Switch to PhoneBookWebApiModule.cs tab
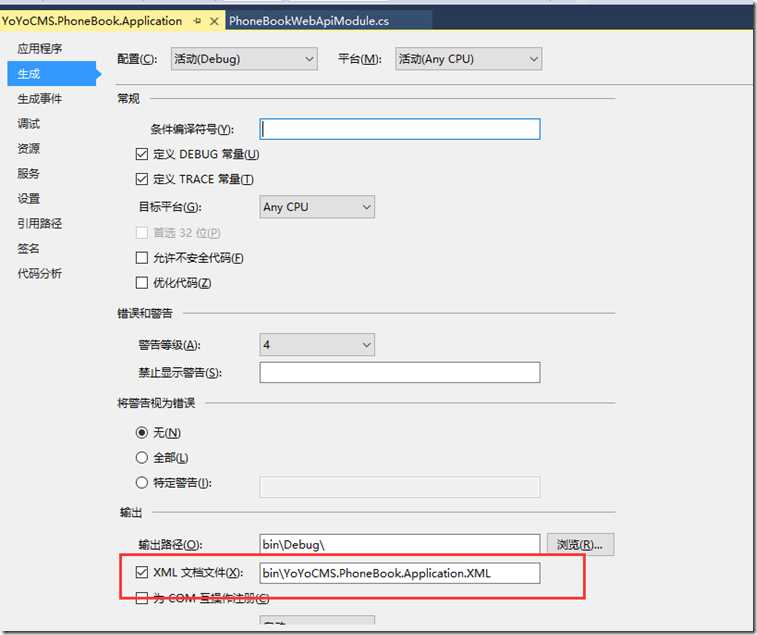The width and height of the screenshot is (757, 635). click(309, 21)
